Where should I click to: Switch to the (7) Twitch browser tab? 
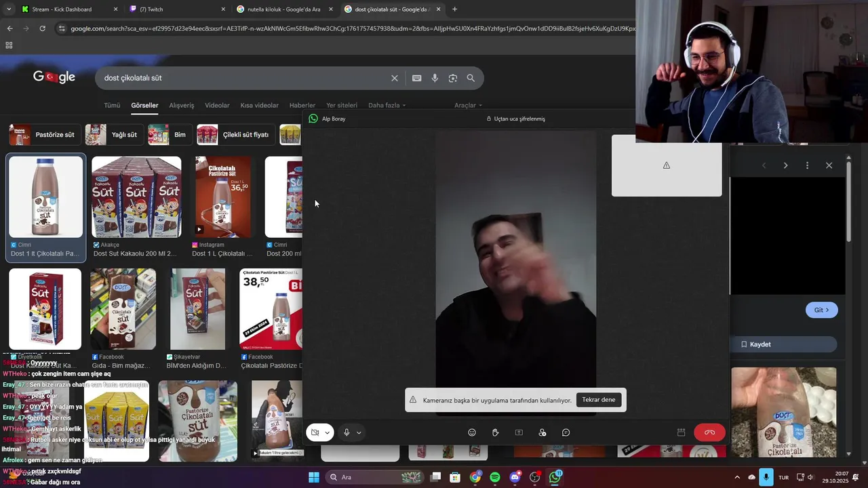pyautogui.click(x=178, y=9)
